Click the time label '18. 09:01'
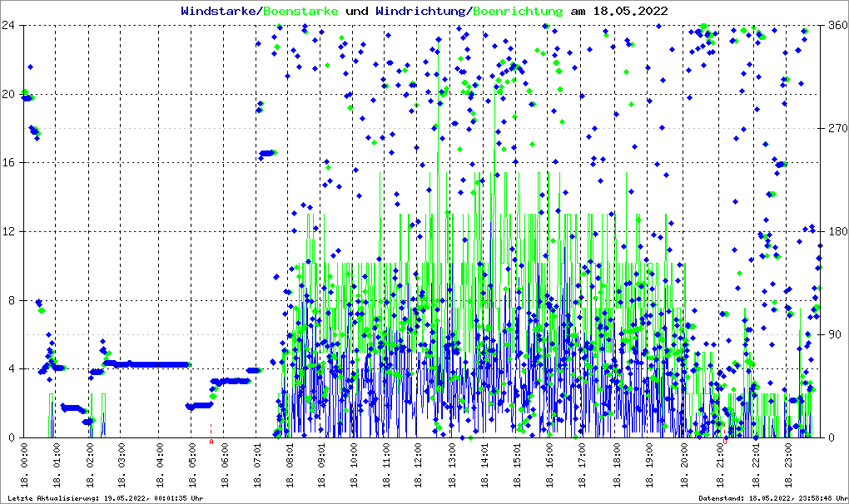849x504 pixels. tap(321, 465)
